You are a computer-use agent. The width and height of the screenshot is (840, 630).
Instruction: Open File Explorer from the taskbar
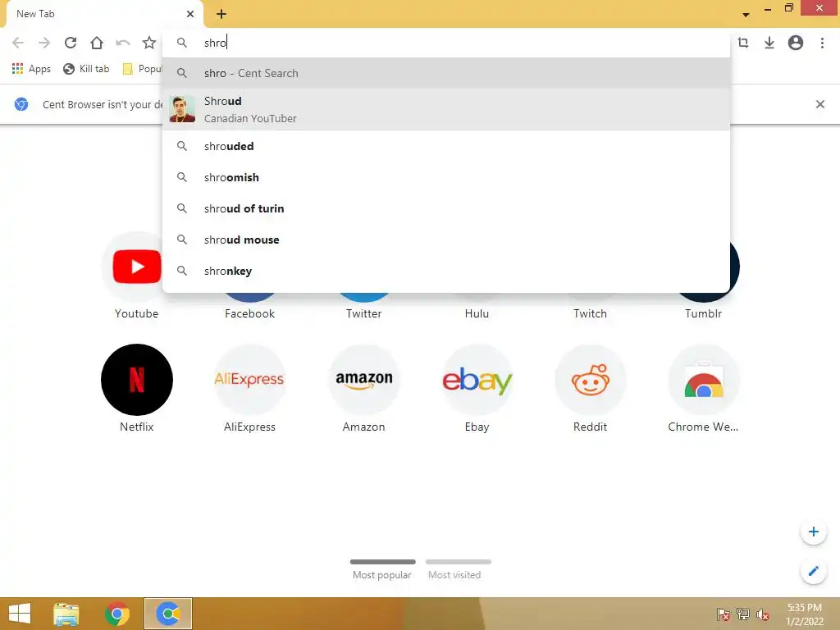(66, 614)
